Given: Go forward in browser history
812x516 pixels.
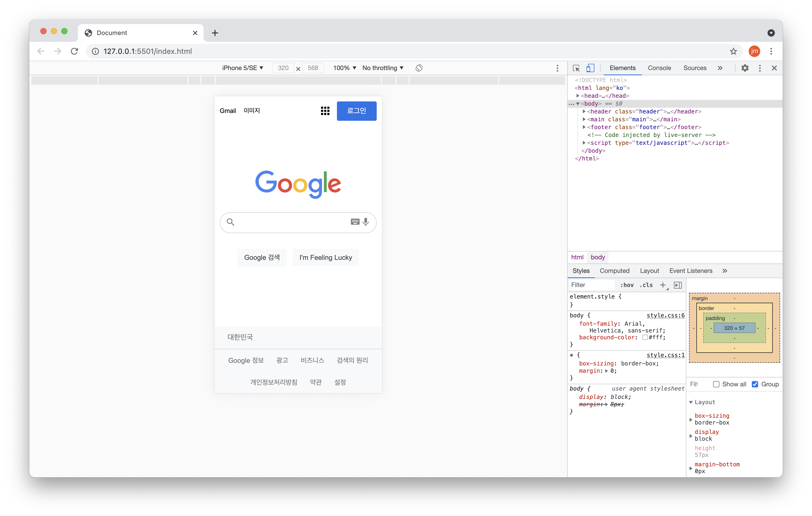Looking at the screenshot, I should 58,51.
